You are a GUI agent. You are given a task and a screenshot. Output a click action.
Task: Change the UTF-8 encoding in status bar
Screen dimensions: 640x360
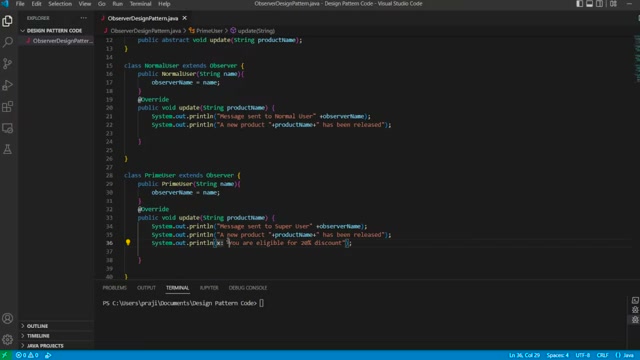click(x=582, y=355)
